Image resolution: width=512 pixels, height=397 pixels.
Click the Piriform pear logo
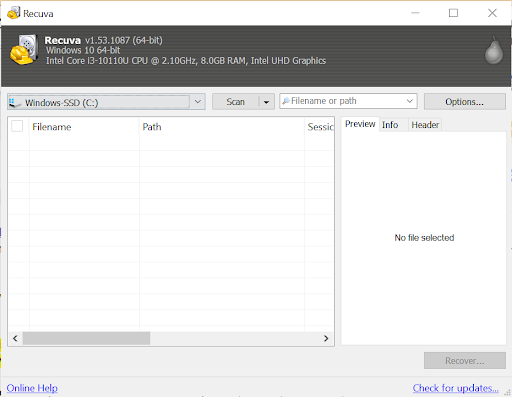pyautogui.click(x=494, y=50)
